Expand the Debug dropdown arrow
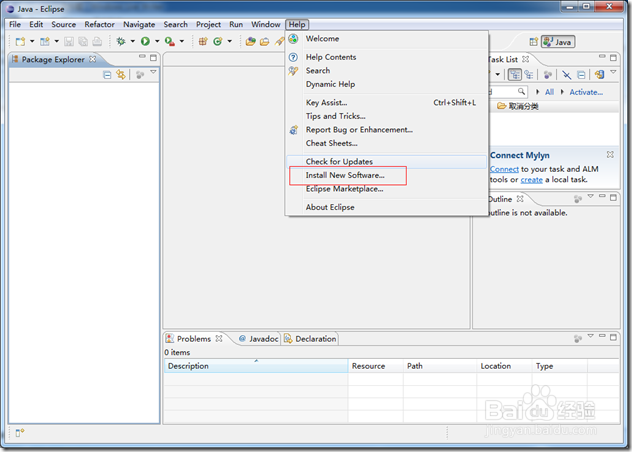This screenshot has height=452, width=632. (132, 42)
